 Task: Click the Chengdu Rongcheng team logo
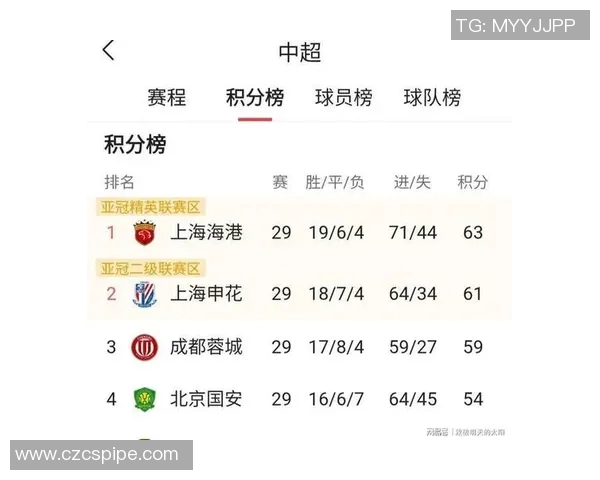point(145,347)
